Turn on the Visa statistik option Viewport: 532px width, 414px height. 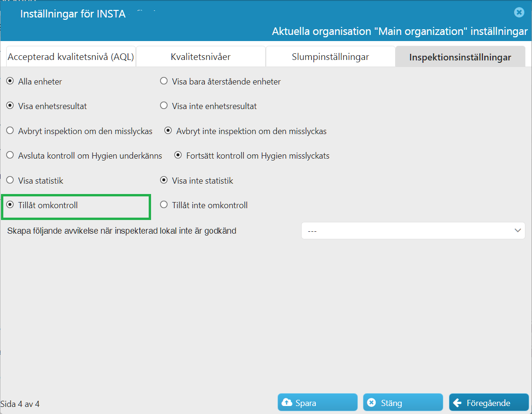10,180
